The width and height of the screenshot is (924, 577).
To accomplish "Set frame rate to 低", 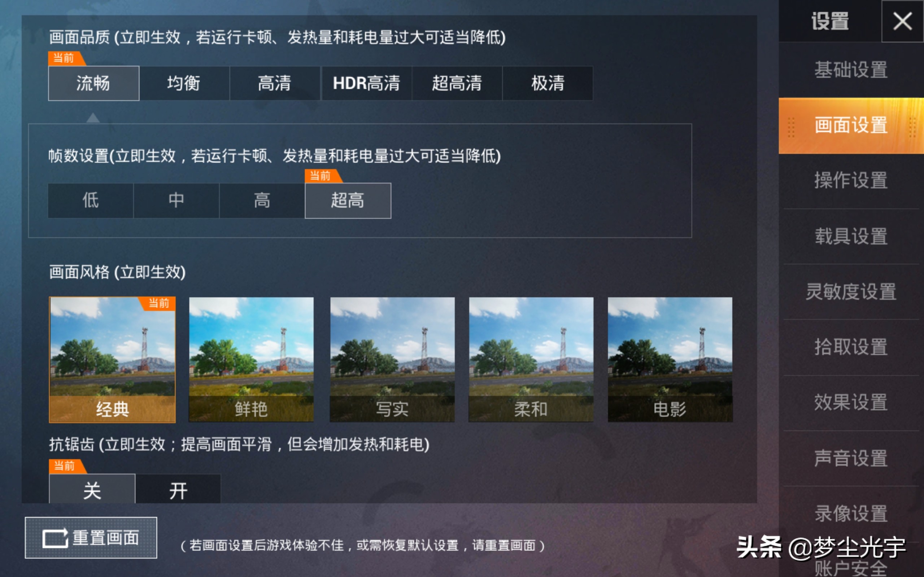I will pyautogui.click(x=91, y=201).
